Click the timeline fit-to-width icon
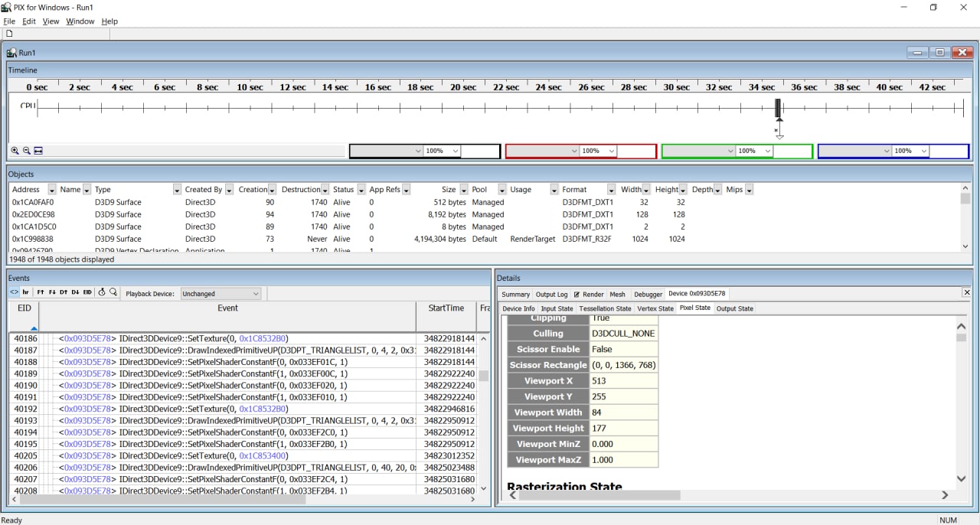The height and width of the screenshot is (525, 980). coord(38,151)
